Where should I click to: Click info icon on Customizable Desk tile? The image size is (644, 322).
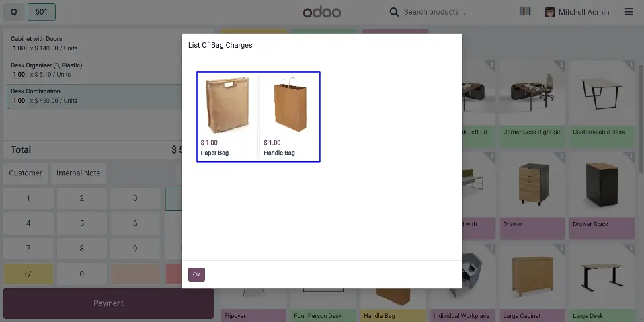[631, 65]
